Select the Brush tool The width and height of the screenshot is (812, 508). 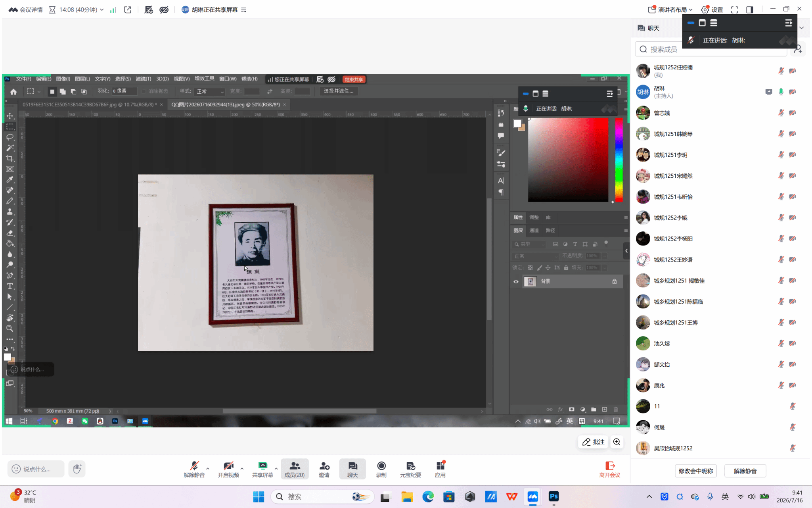pos(10,201)
